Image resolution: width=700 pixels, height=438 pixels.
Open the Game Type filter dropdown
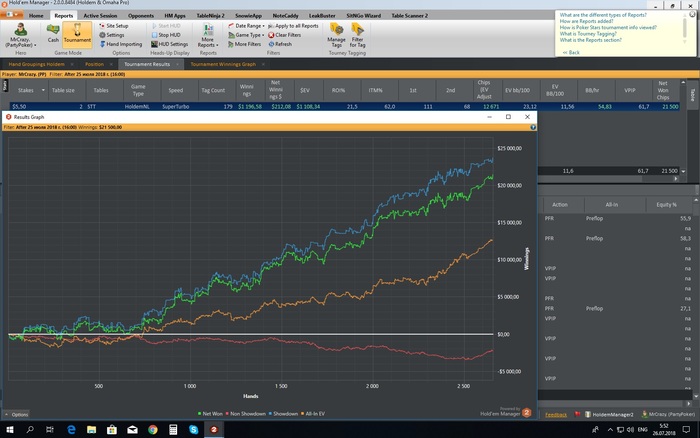pos(246,35)
